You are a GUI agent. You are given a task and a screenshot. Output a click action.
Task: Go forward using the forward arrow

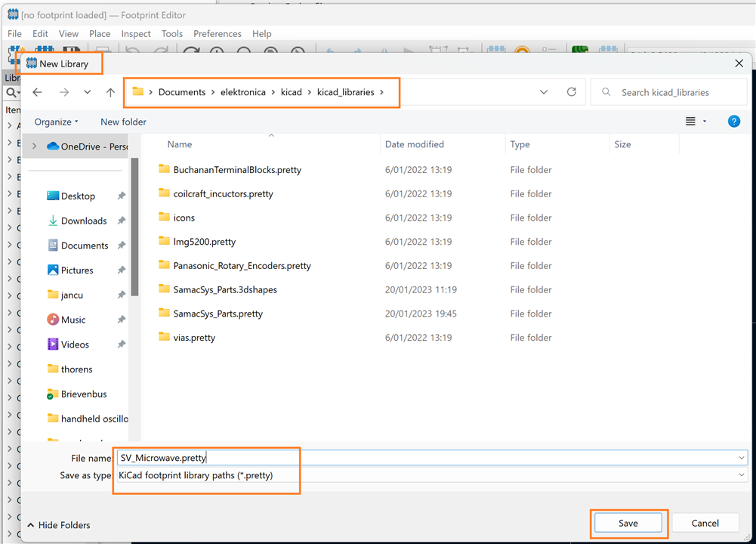[x=63, y=92]
